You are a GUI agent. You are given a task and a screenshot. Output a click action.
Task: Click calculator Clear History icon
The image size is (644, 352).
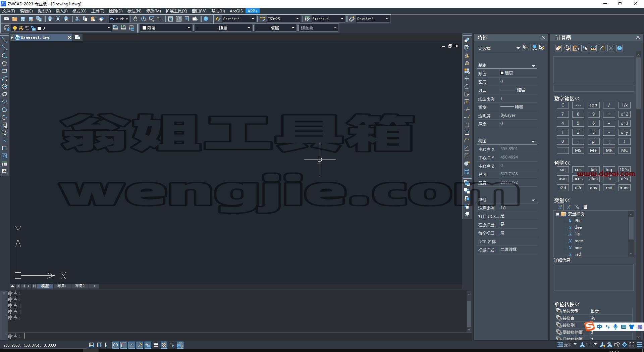coord(567,48)
